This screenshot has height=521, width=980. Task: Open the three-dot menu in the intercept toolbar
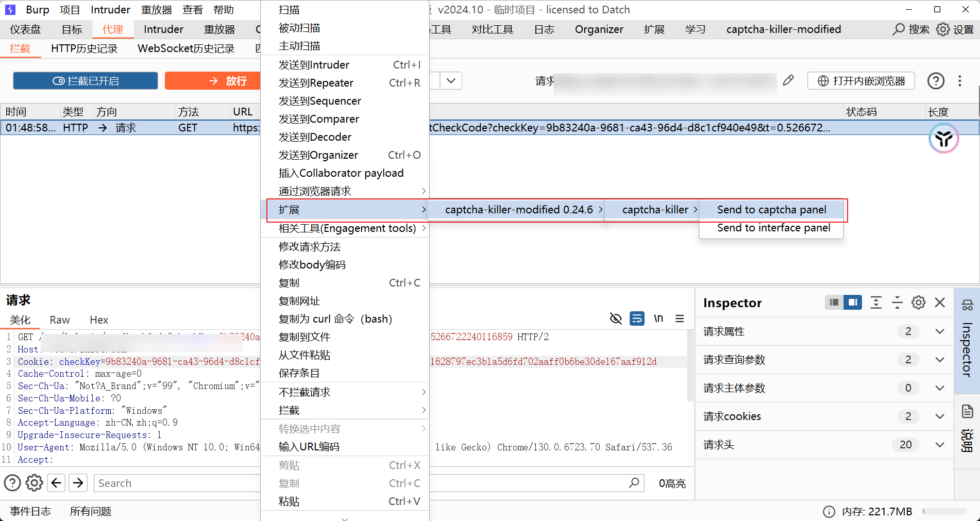[x=960, y=80]
